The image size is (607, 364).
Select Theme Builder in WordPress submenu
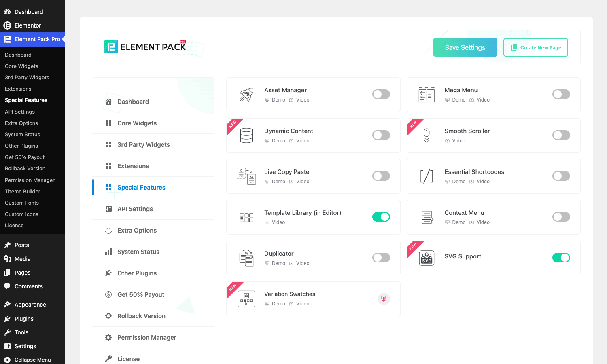[23, 191]
